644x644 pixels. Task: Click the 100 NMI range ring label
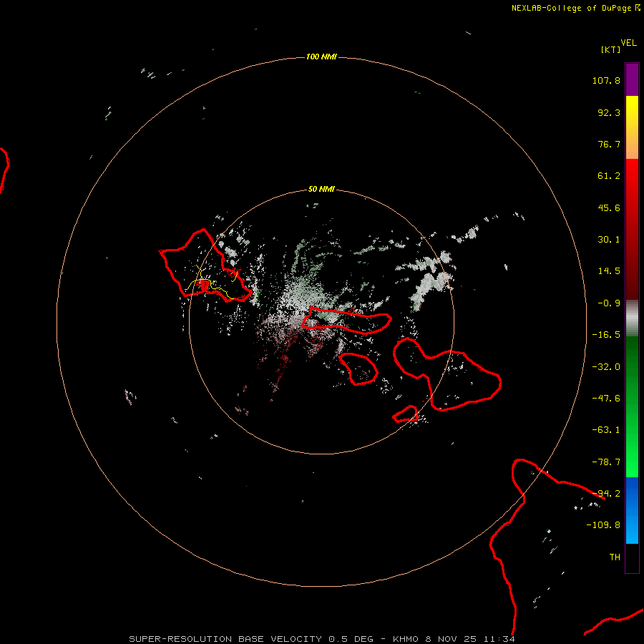321,57
